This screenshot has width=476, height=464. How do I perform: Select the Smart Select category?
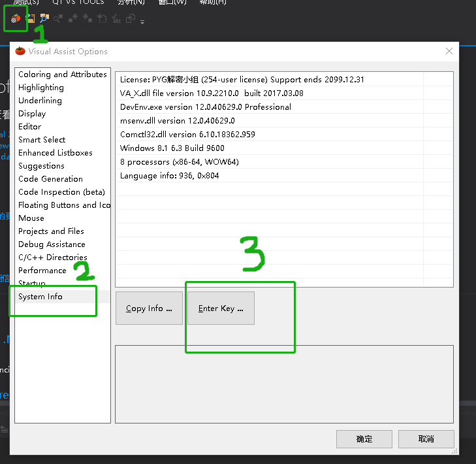coord(63,140)
